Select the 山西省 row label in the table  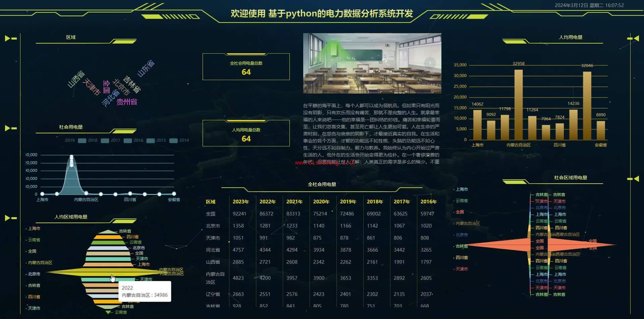click(213, 262)
